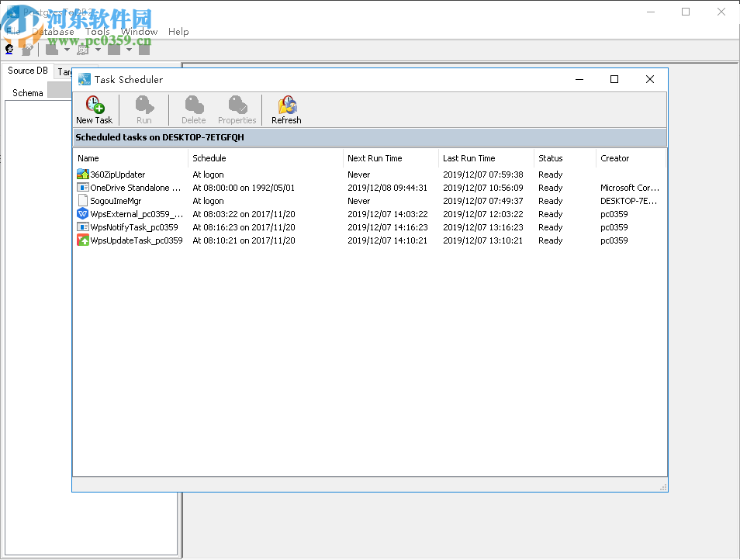Image resolution: width=740 pixels, height=560 pixels.
Task: Sort tasks by Last Run Time
Action: (x=469, y=158)
